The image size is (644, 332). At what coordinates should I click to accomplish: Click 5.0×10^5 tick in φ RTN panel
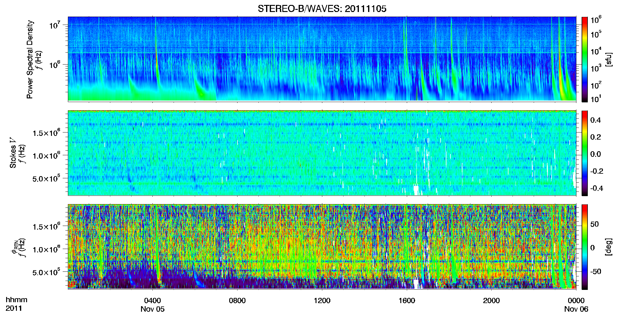(x=46, y=272)
